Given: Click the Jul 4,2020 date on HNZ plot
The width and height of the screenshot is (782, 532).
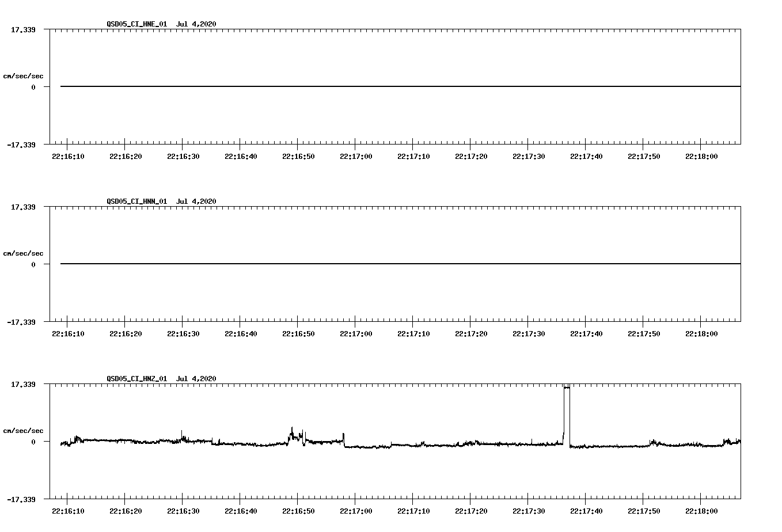Looking at the screenshot, I should [196, 379].
